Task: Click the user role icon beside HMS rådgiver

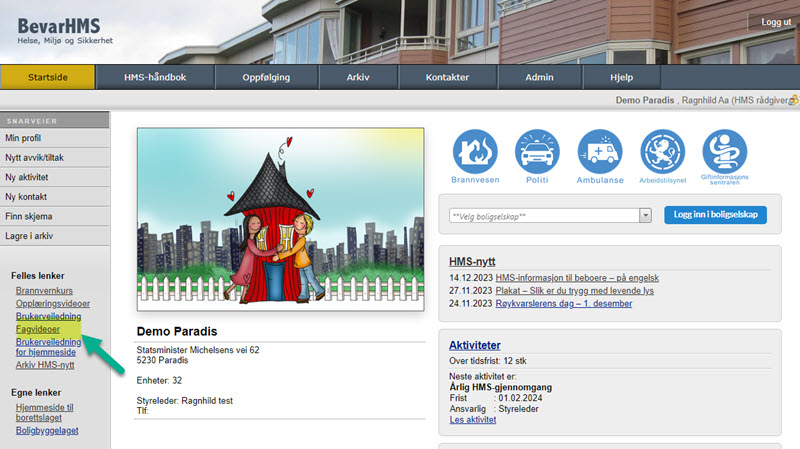Action: click(x=793, y=101)
